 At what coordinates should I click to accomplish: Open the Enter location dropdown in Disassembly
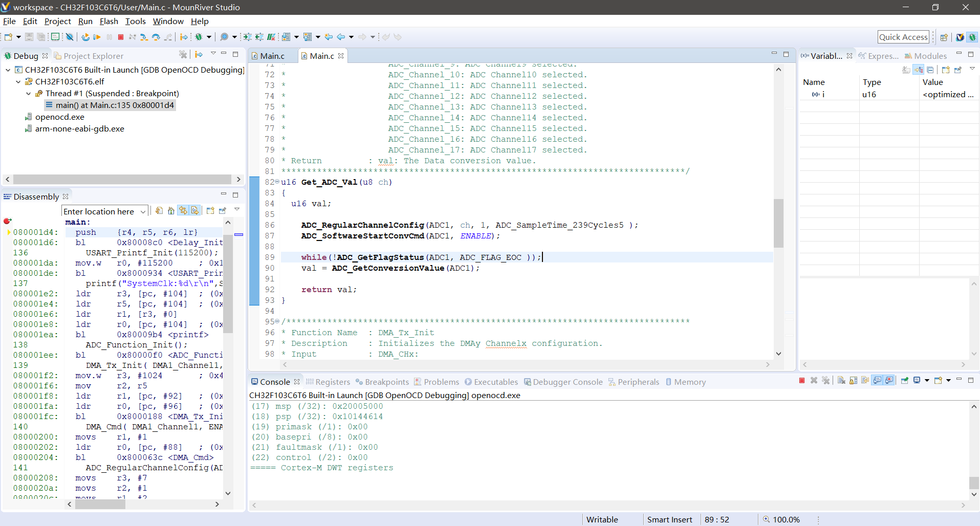pyautogui.click(x=144, y=211)
